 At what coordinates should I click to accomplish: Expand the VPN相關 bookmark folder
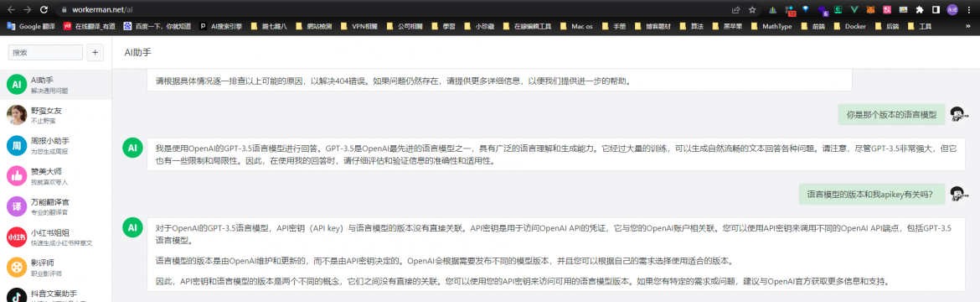point(360,26)
